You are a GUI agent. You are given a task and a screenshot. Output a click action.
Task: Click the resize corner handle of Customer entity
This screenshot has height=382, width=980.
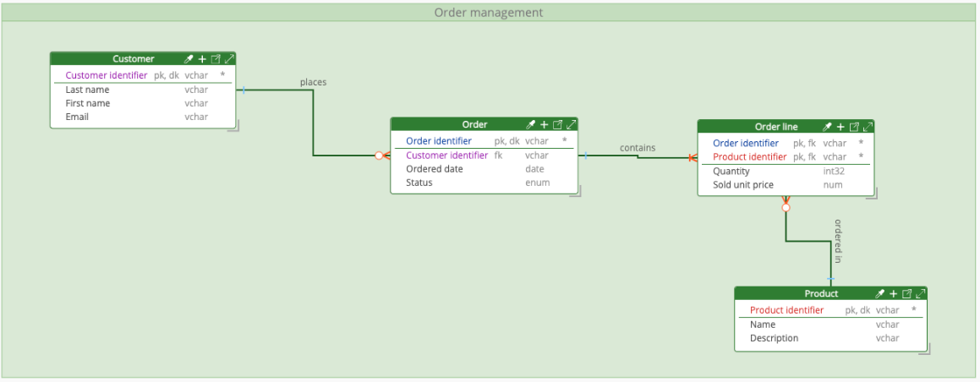tap(234, 127)
